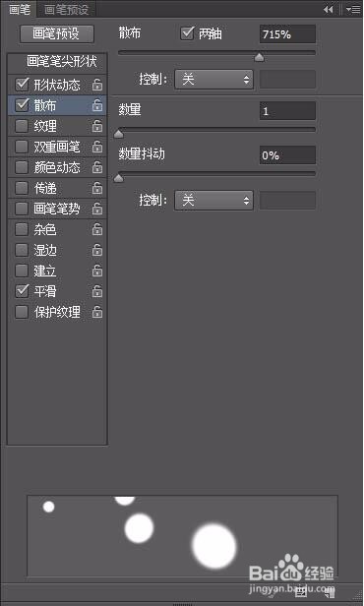
Task: Toggle the lock icon beside 纹理
Action: 97,126
